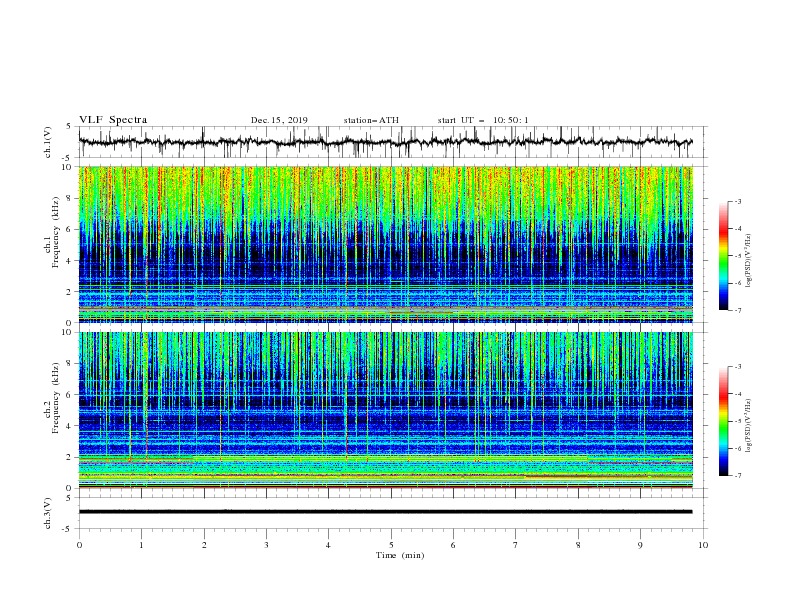Image resolution: width=792 pixels, height=612 pixels.
Task: Click the 'ch.3(V)' waveform axis label
Action: tap(48, 513)
